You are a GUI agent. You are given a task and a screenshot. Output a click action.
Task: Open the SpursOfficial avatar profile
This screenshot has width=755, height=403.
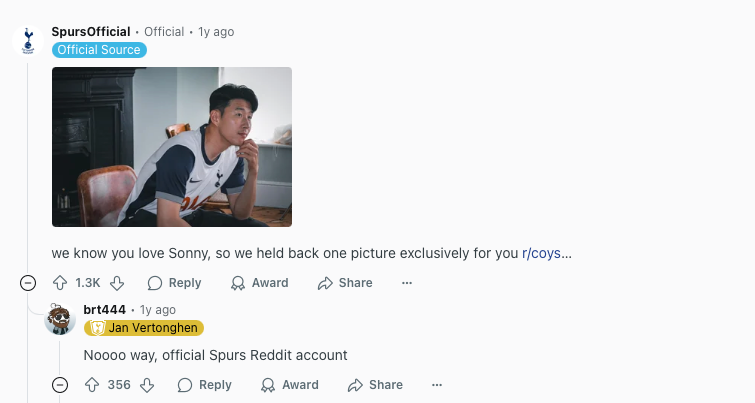28,40
